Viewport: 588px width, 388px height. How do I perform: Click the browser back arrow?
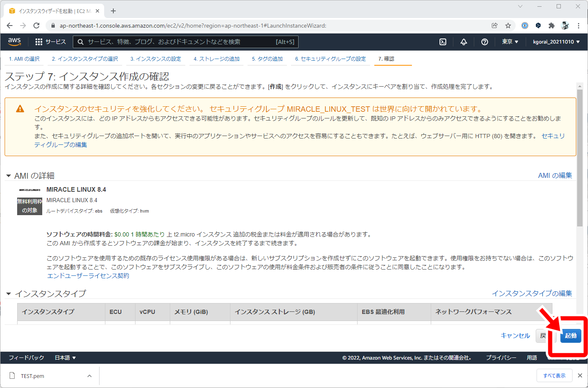coord(10,26)
